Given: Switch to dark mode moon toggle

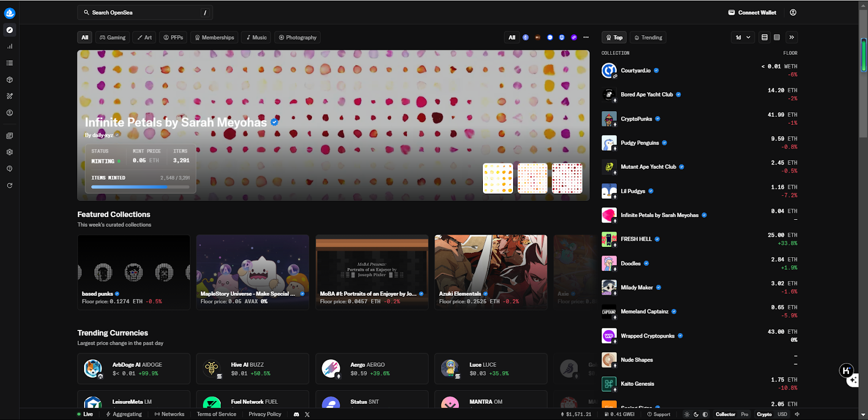Looking at the screenshot, I should click(696, 414).
